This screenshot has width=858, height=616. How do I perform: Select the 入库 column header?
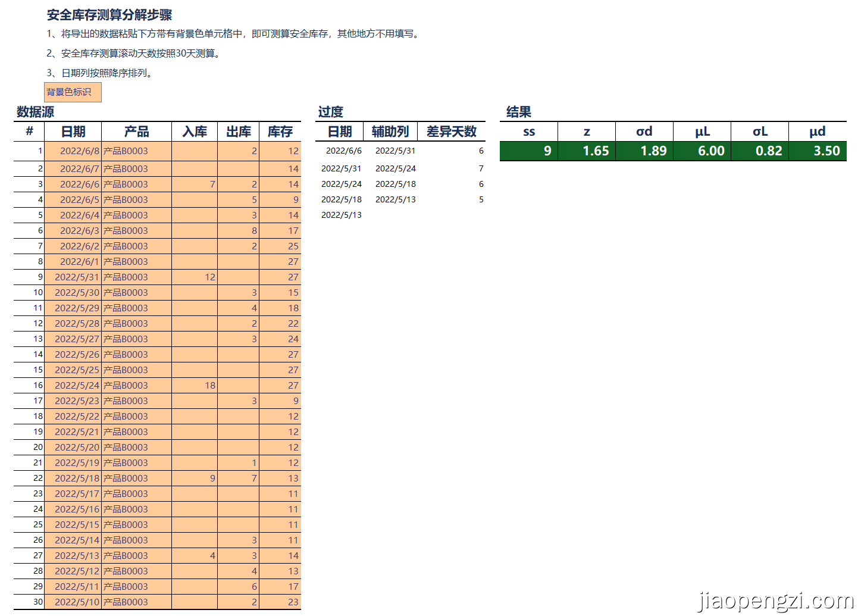[195, 132]
